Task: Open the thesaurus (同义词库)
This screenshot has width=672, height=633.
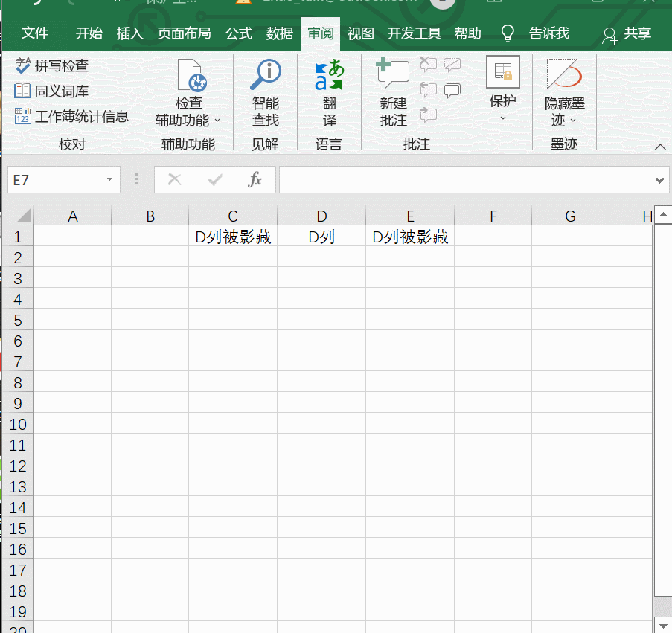Action: click(x=51, y=91)
